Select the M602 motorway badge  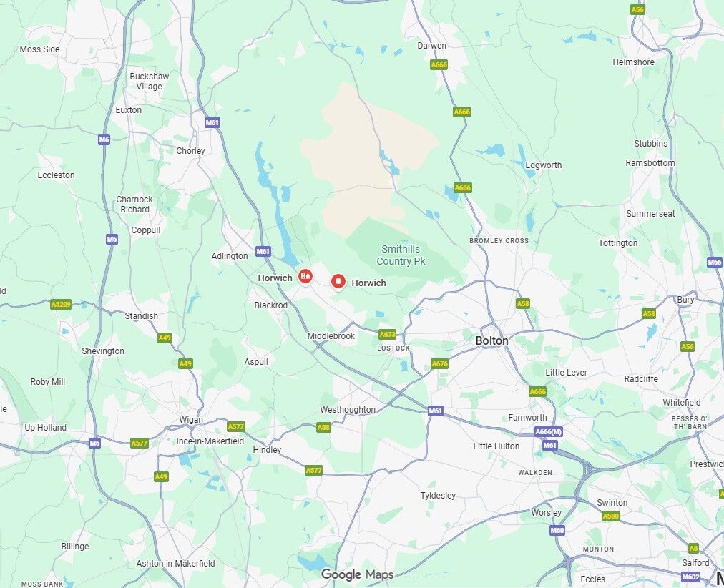point(691,577)
